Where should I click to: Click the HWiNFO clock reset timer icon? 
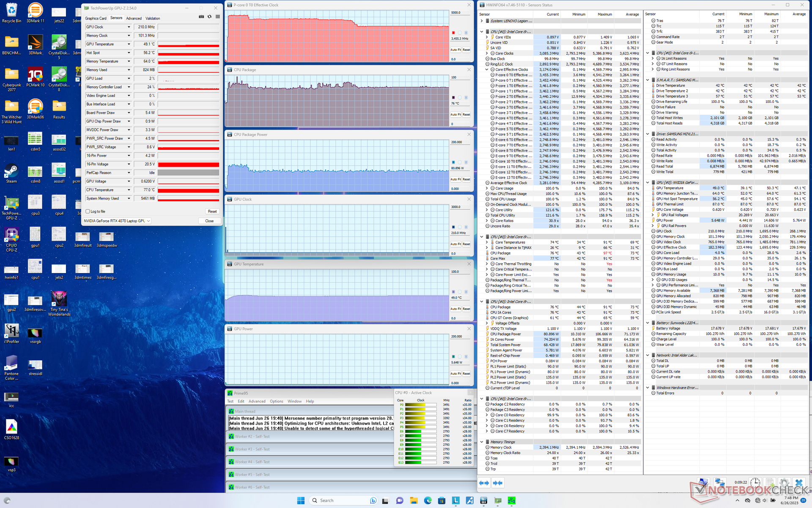point(755,483)
